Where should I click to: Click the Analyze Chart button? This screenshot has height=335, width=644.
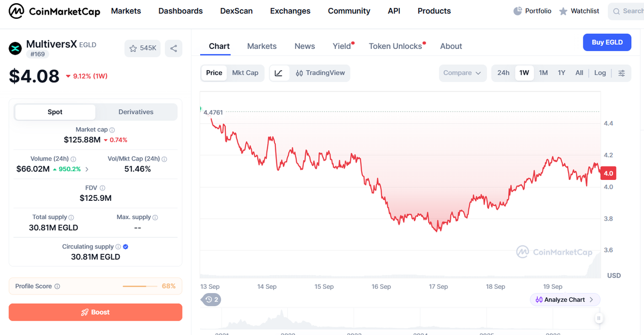coord(565,300)
